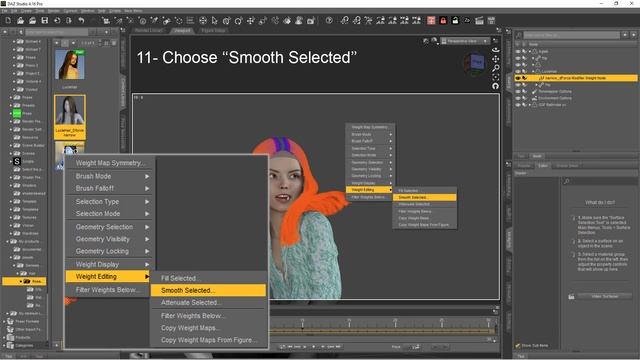Toggle visibility eye of top Scene row
The image size is (640, 360).
point(518,51)
